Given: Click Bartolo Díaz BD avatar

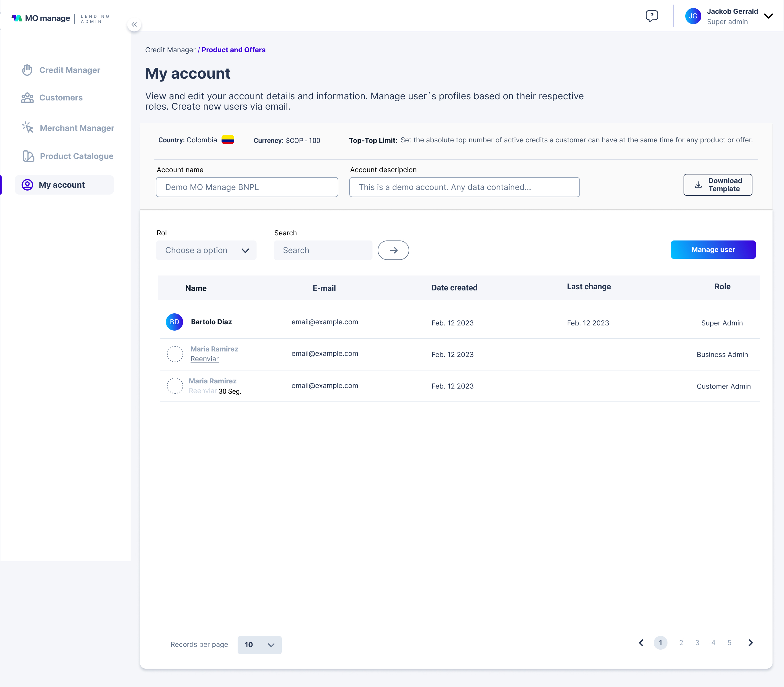Looking at the screenshot, I should pyautogui.click(x=174, y=322).
